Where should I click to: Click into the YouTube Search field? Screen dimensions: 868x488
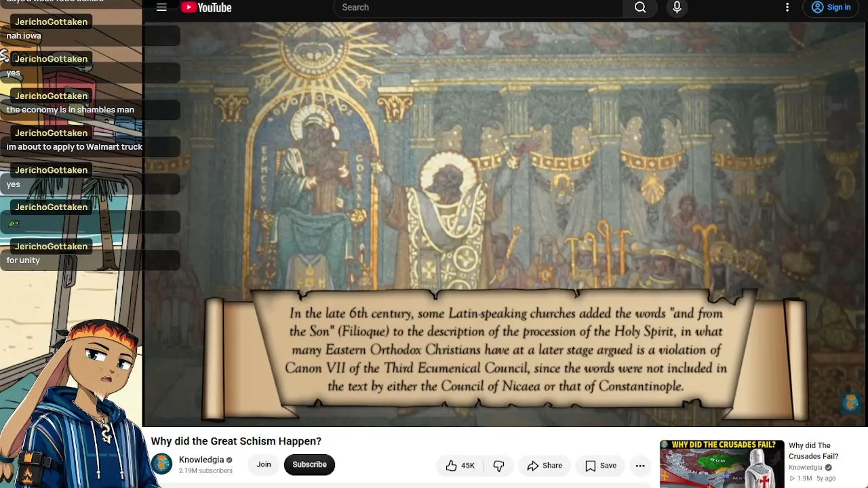point(478,7)
